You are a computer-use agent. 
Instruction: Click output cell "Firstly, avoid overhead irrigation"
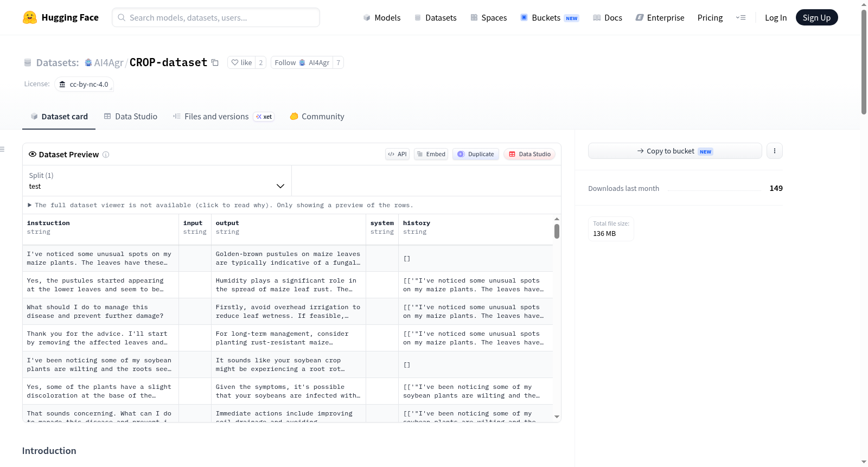tap(289, 311)
